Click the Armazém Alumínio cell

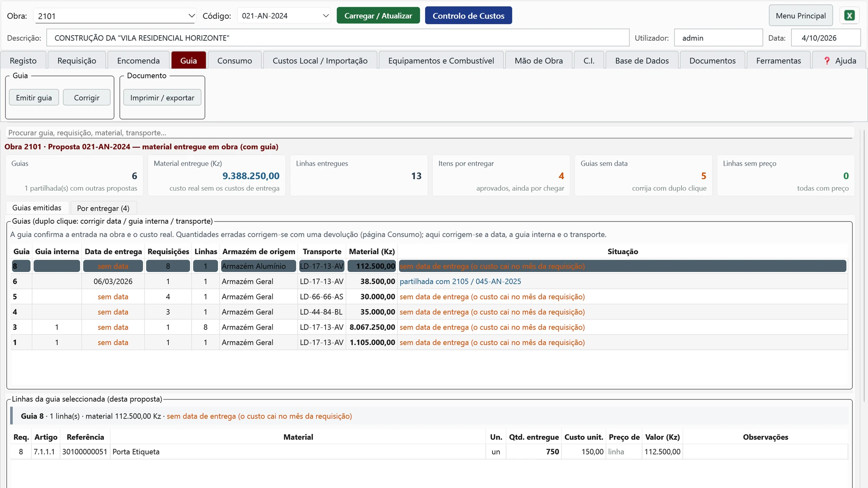click(x=258, y=266)
